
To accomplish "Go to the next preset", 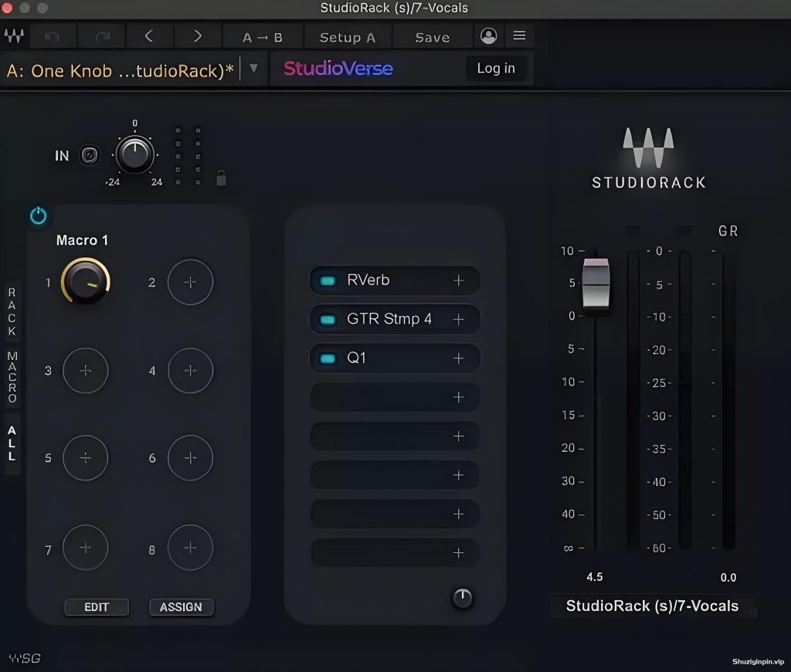I will coord(197,36).
